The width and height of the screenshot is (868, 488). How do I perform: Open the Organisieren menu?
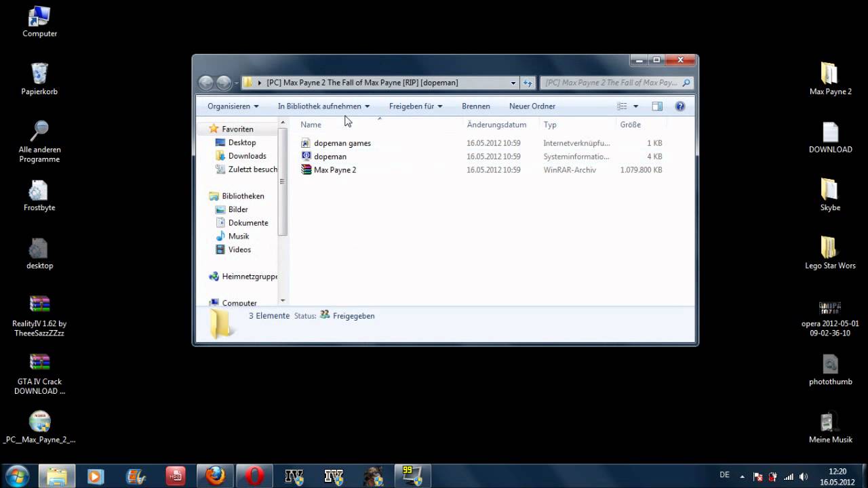(233, 106)
